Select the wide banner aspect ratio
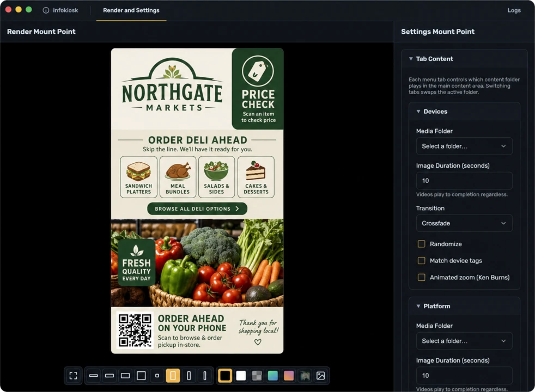 pyautogui.click(x=110, y=376)
